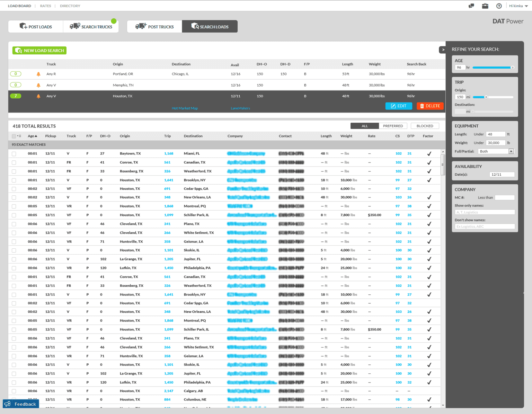Check the select-all checkbox in the results header
The height and width of the screenshot is (414, 532).
pos(13,136)
